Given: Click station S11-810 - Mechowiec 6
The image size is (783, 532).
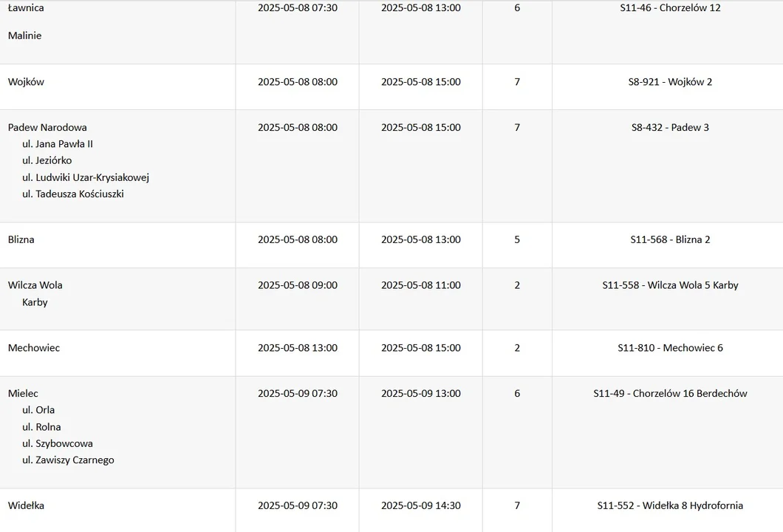Looking at the screenshot, I should [670, 348].
